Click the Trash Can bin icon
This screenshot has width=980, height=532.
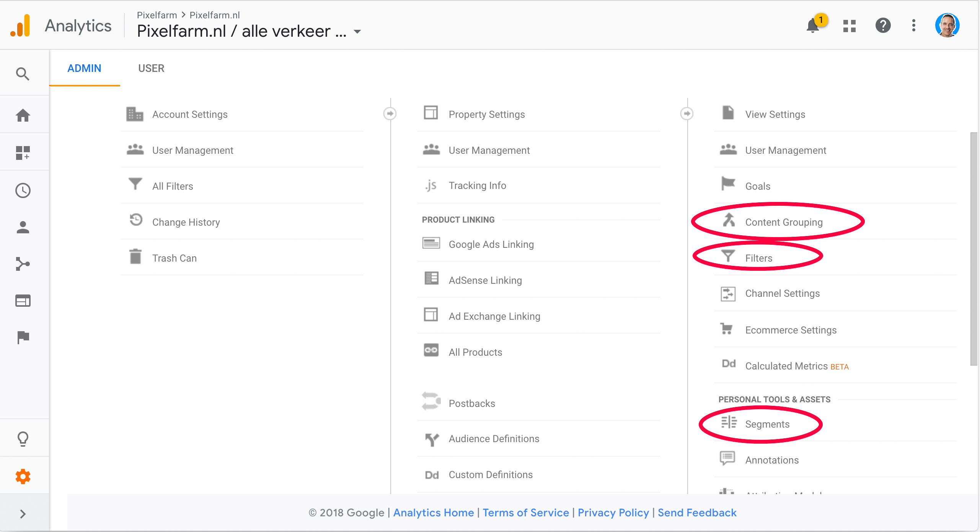[135, 256]
